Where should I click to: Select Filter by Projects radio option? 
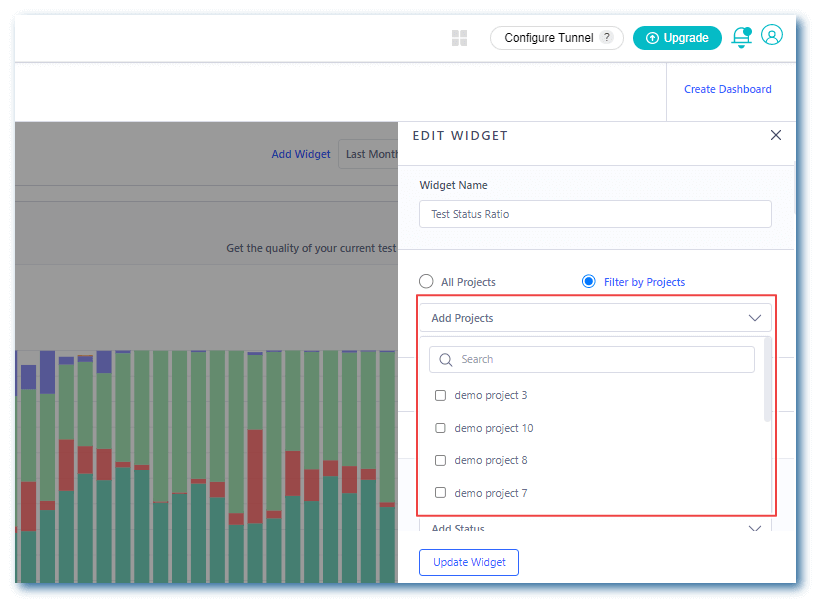pos(589,282)
